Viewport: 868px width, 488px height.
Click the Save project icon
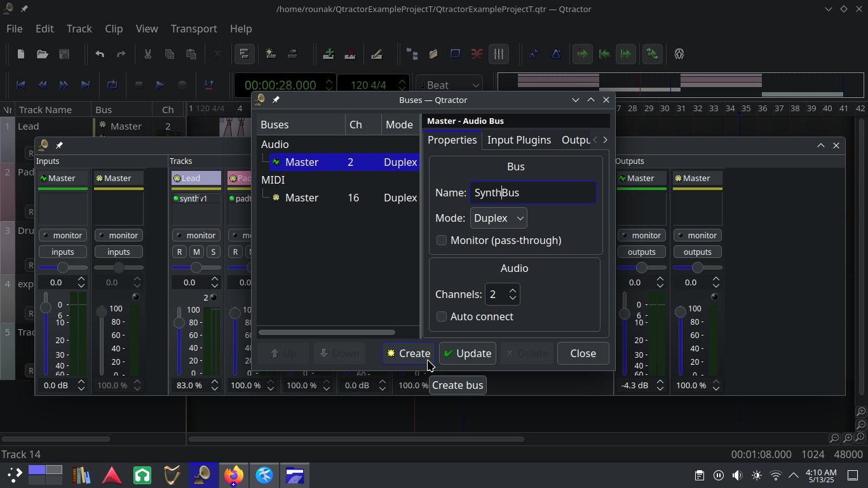(x=64, y=54)
